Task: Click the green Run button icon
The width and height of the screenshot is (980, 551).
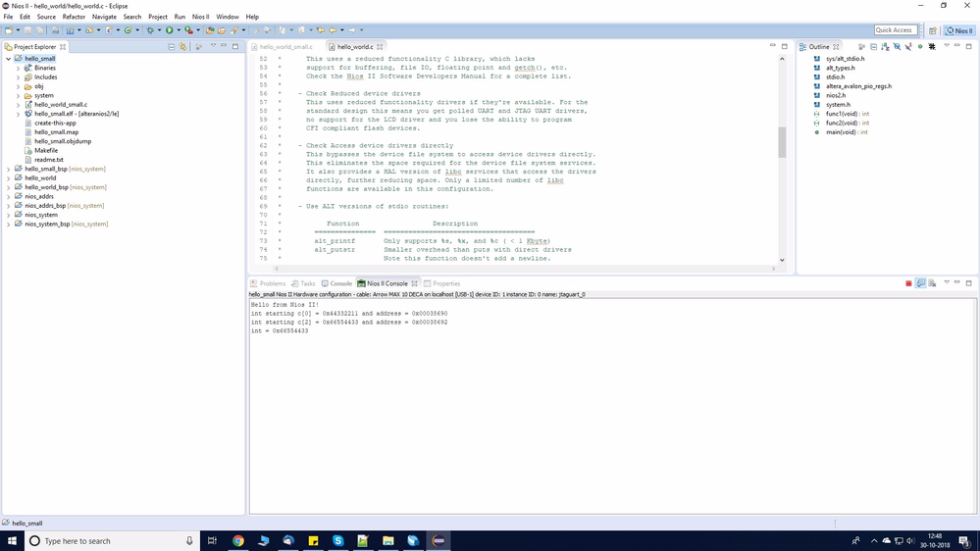Action: click(x=170, y=30)
